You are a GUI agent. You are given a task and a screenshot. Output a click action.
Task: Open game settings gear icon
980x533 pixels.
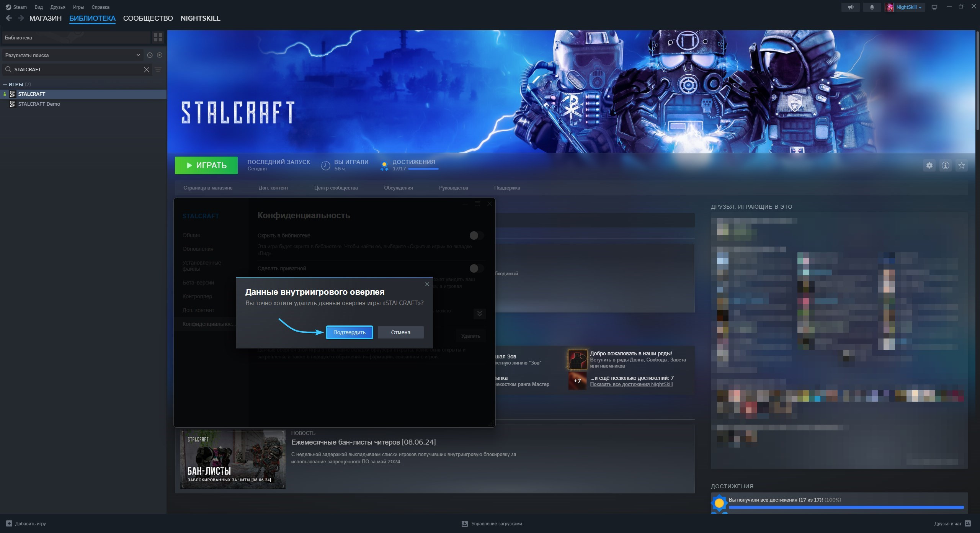pyautogui.click(x=929, y=165)
